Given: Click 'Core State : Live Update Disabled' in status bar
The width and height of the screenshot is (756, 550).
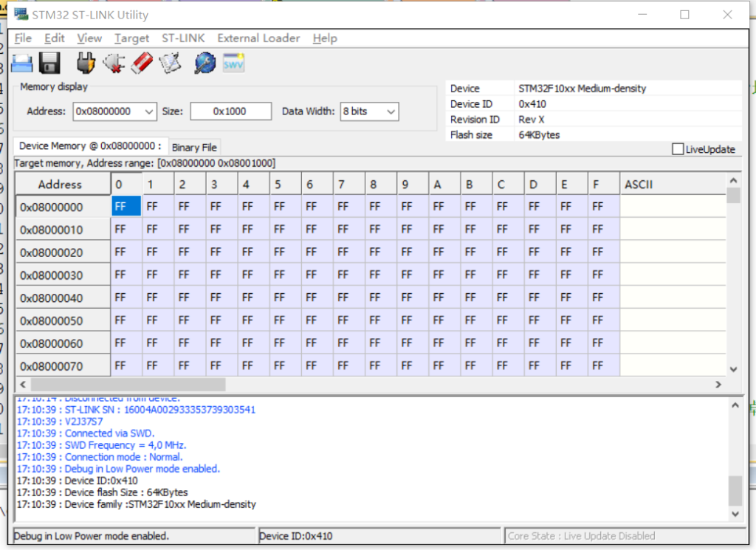Looking at the screenshot, I should [582, 536].
